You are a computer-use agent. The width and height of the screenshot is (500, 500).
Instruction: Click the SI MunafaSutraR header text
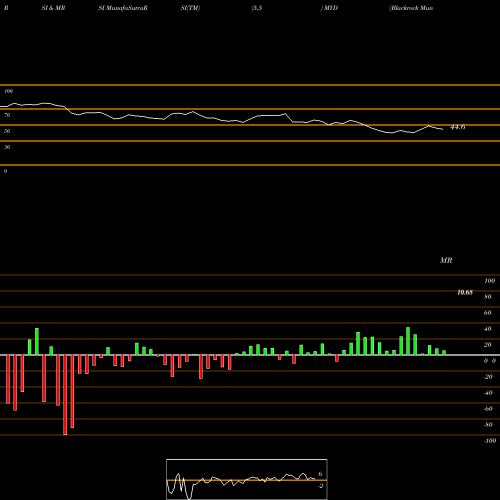[x=123, y=8]
